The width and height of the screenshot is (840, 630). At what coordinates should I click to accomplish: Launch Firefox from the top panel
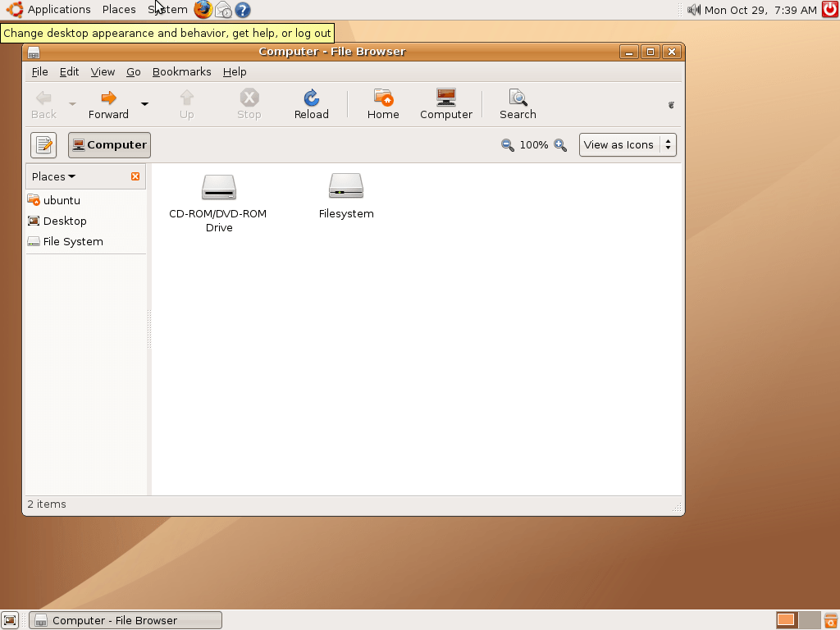pyautogui.click(x=203, y=10)
